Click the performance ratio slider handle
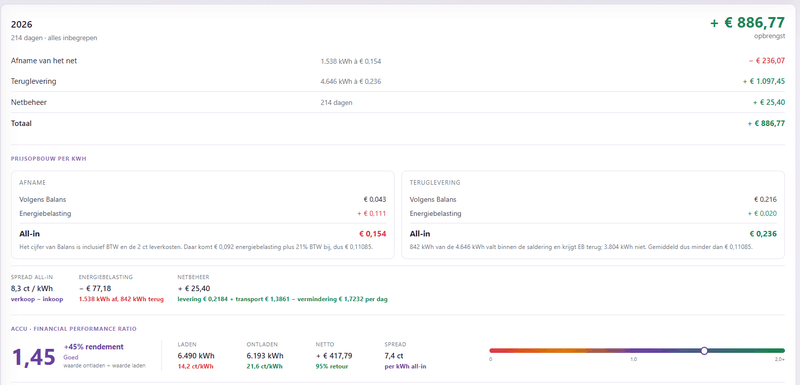 704,351
